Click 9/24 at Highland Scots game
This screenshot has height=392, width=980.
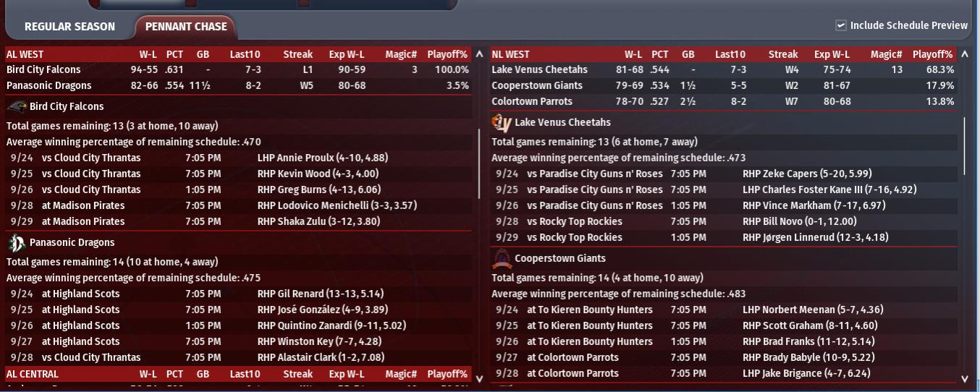point(239,294)
